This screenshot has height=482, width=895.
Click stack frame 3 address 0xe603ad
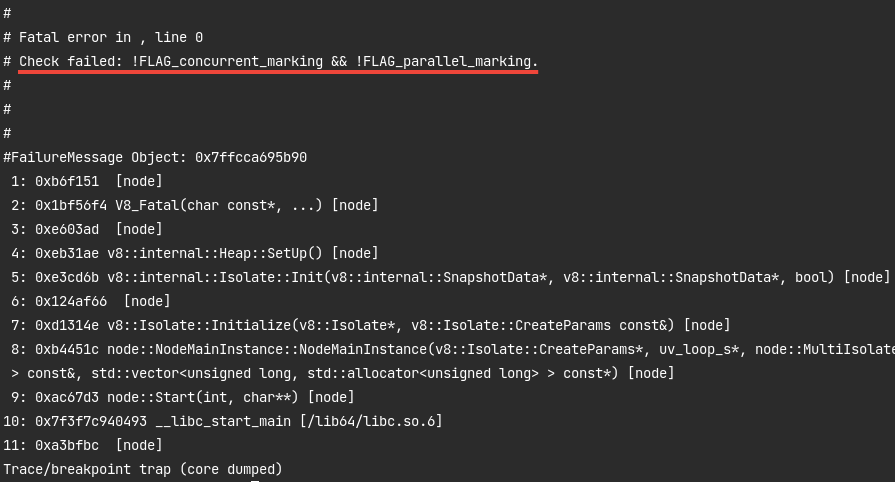67,229
